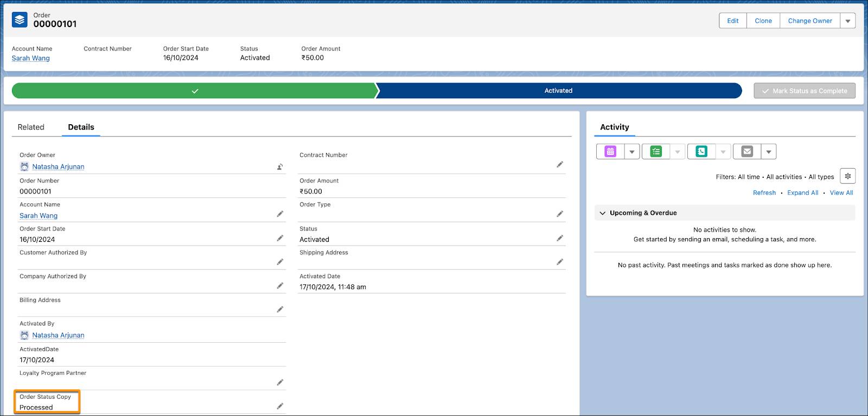This screenshot has width=868, height=416.
Task: Log a call with teal phone icon
Action: tap(701, 151)
